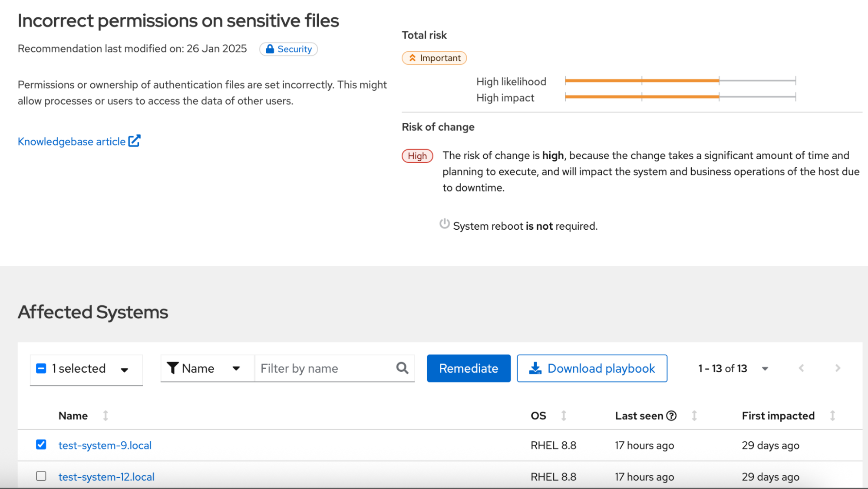Sort by First impacted column arrows icon
This screenshot has width=868, height=489.
pos(832,416)
